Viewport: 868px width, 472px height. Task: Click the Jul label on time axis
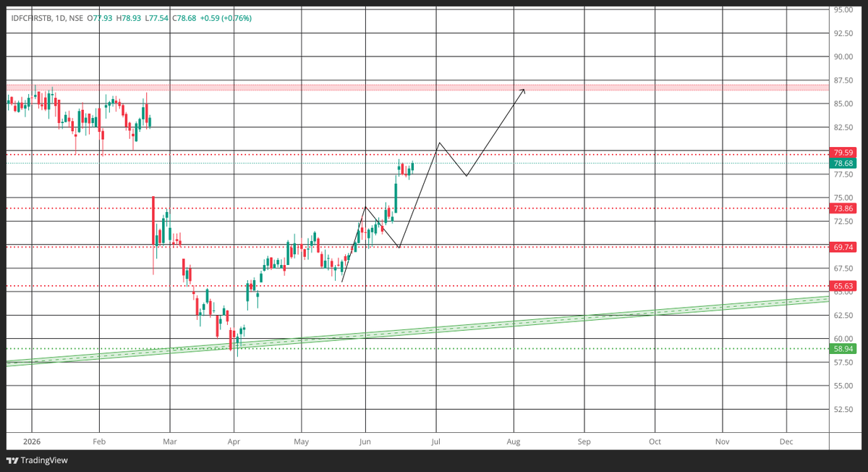[436, 440]
